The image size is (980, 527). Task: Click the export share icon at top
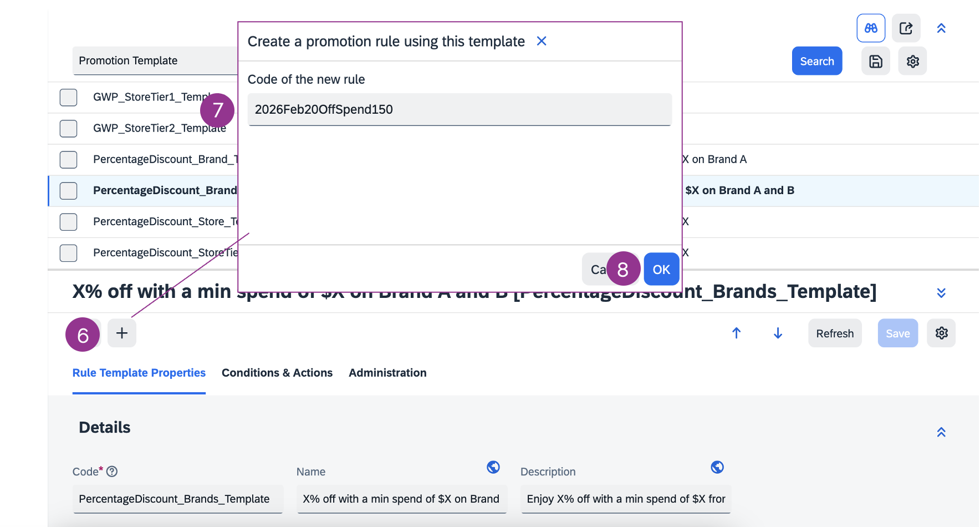(x=906, y=28)
